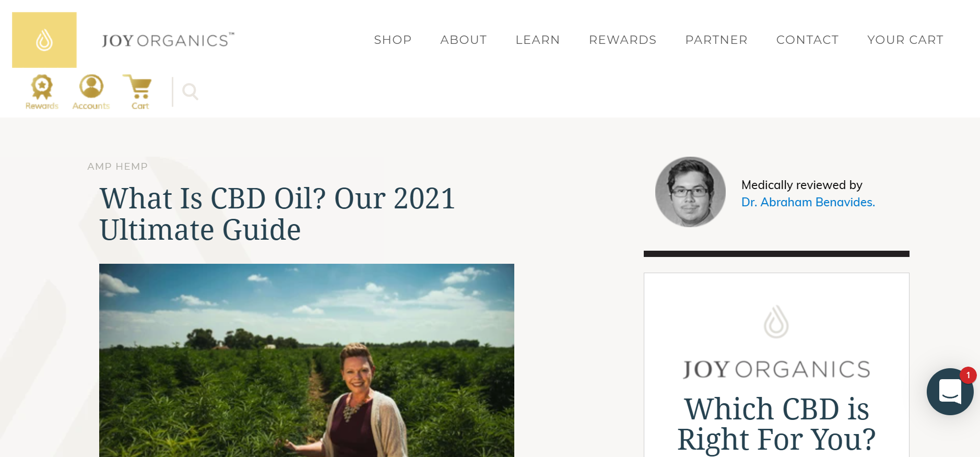Click the yellow Joy Organics logo square
The height and width of the screenshot is (457, 980).
44,40
